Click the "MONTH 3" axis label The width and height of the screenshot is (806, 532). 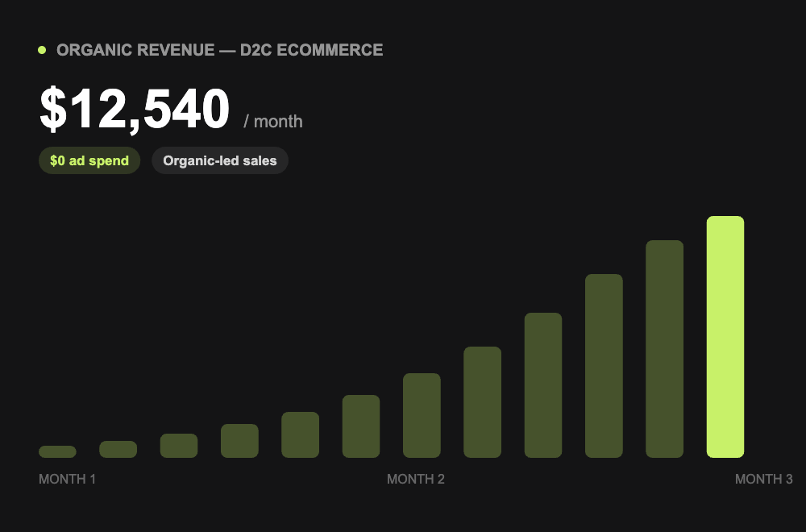tap(763, 479)
